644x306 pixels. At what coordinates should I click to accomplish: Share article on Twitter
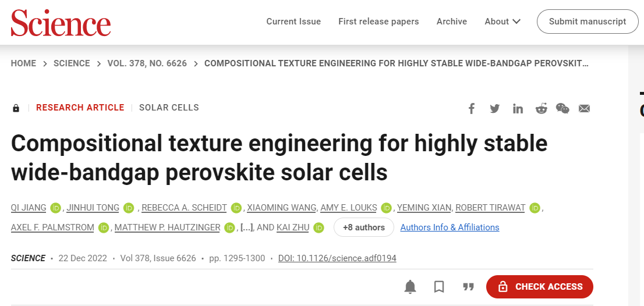pos(495,108)
